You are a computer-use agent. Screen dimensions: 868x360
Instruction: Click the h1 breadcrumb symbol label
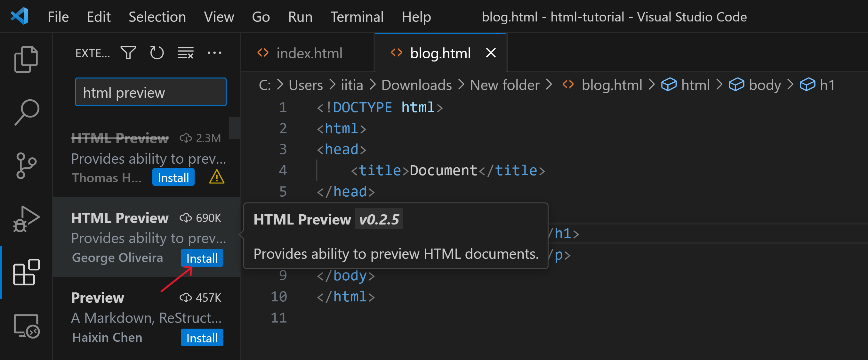click(x=827, y=85)
